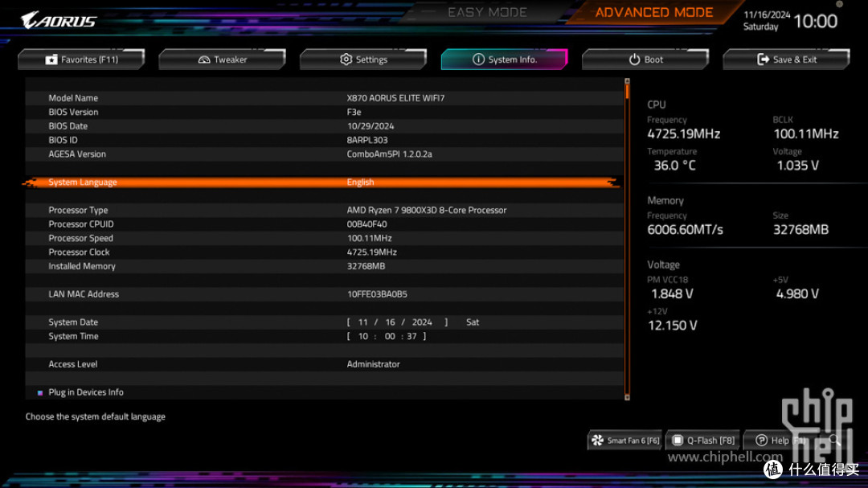Open the Help panel

coord(780,441)
